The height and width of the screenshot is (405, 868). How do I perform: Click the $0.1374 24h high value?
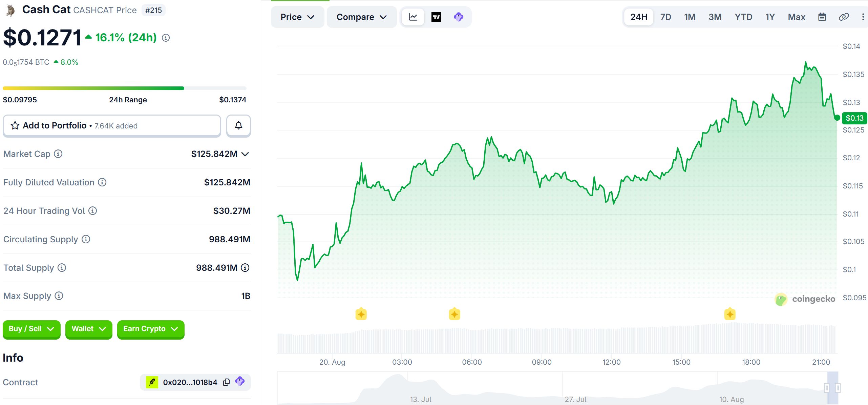tap(233, 100)
